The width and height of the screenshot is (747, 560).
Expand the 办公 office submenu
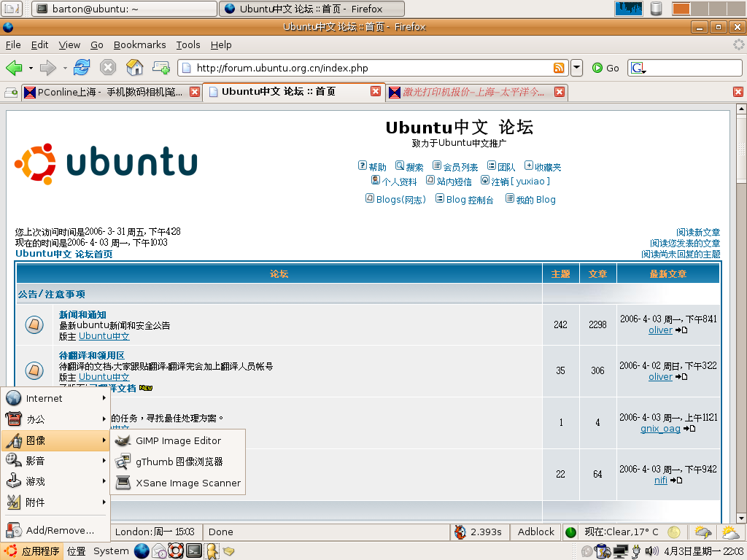click(x=55, y=419)
